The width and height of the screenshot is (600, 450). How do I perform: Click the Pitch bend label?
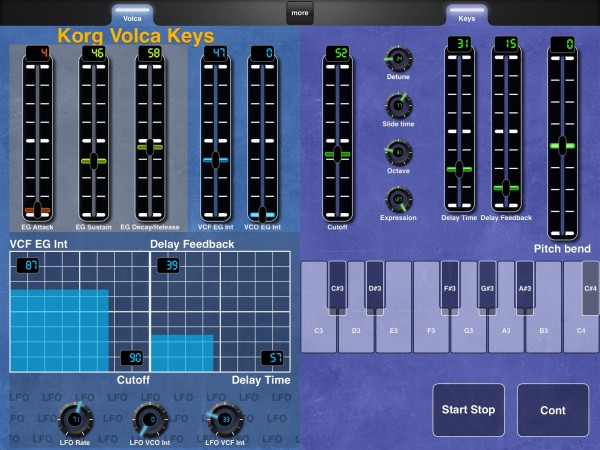click(x=562, y=249)
